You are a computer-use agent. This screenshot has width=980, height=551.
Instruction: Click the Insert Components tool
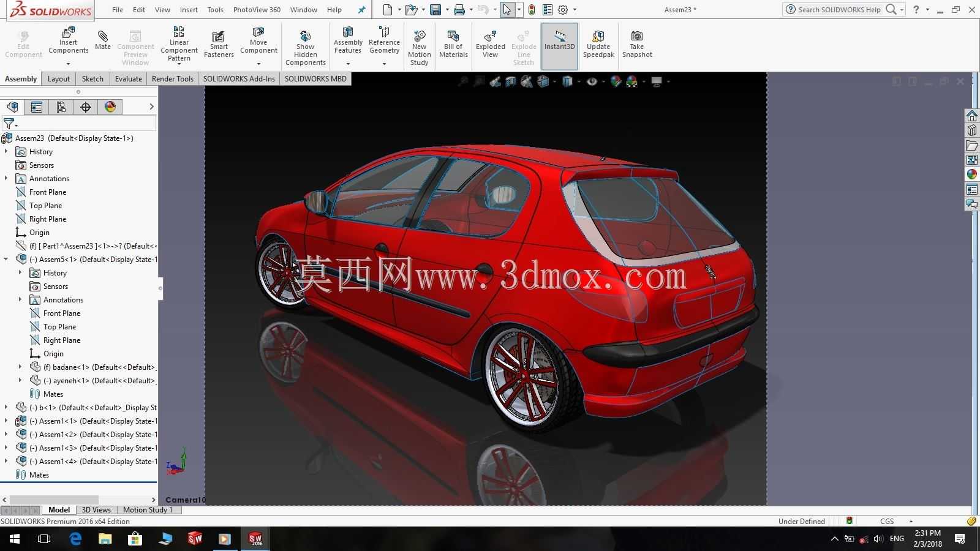click(x=68, y=40)
